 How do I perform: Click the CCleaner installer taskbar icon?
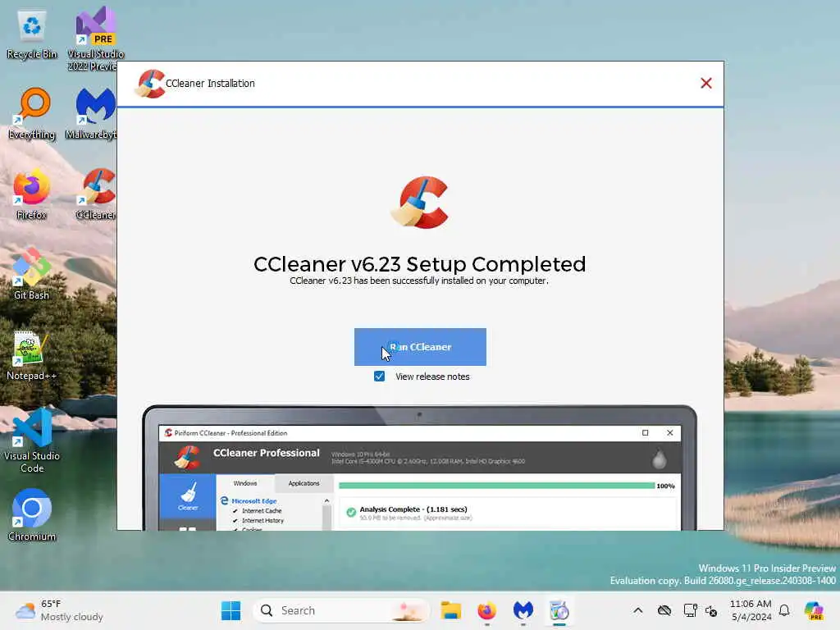tap(559, 610)
